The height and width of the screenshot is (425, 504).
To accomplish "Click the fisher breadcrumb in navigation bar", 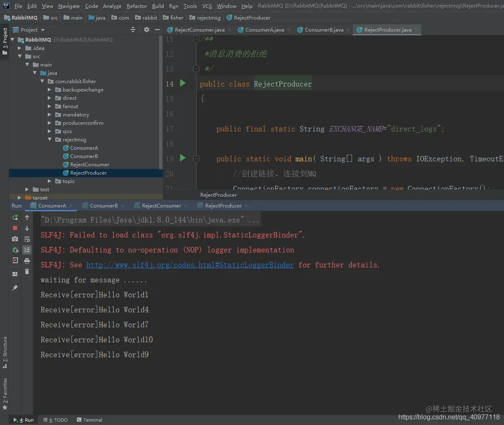I will click(173, 17).
